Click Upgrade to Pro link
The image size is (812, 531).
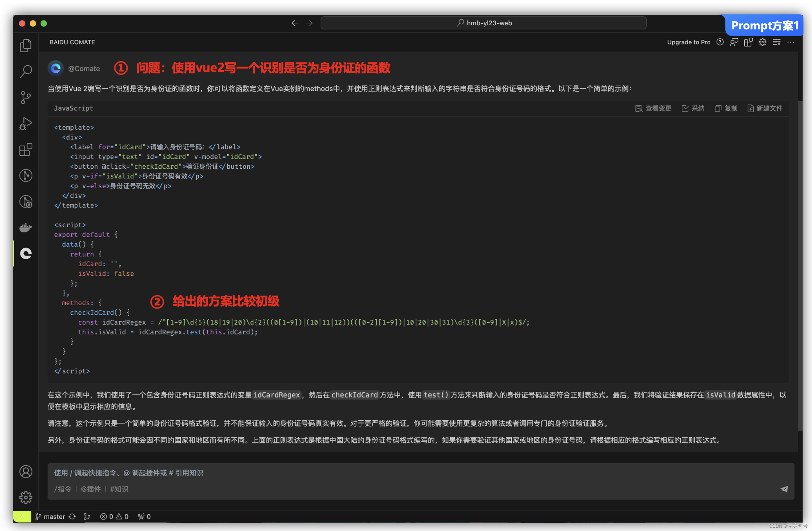click(689, 42)
